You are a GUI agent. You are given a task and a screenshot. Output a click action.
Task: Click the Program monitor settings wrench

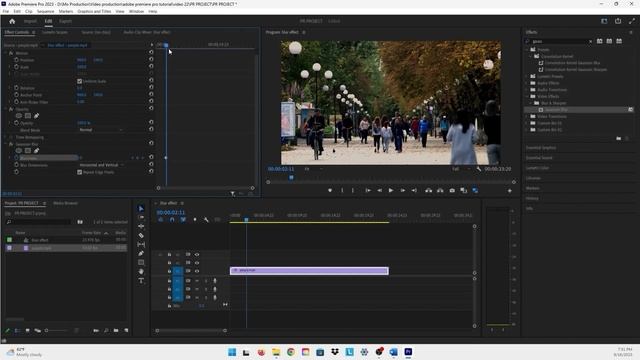478,169
